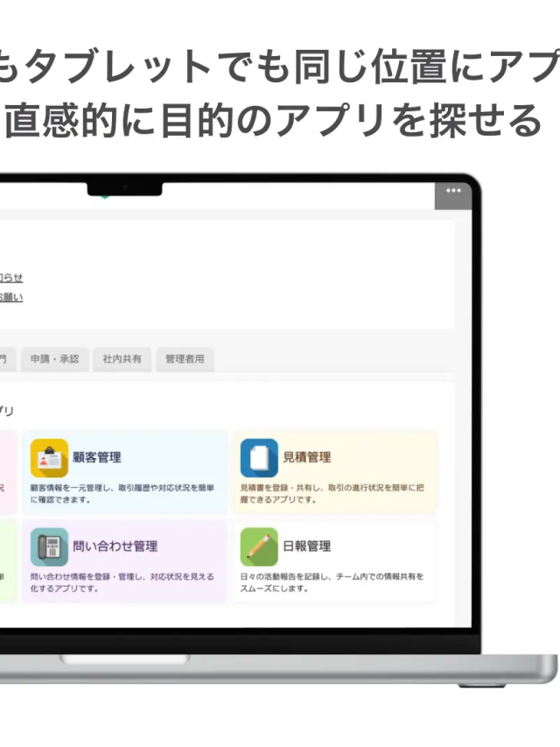Open the 問い合わせ管理 app title link
Viewport: 560px width, 747px height.
point(115,546)
